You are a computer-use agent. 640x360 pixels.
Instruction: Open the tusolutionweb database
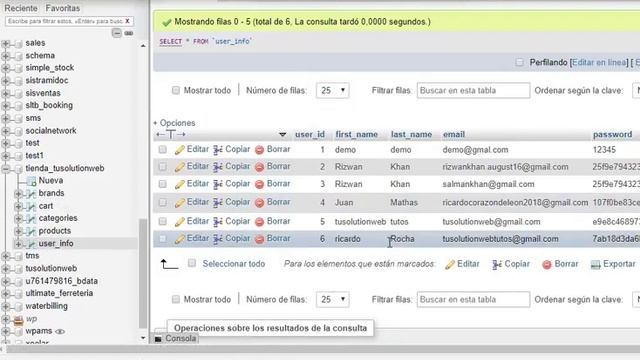click(51, 269)
